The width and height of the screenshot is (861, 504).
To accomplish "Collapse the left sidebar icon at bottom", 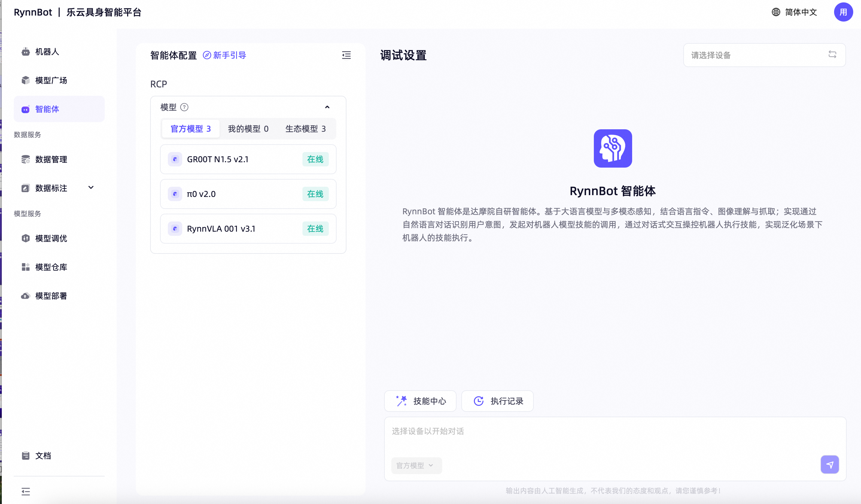I will pyautogui.click(x=26, y=491).
